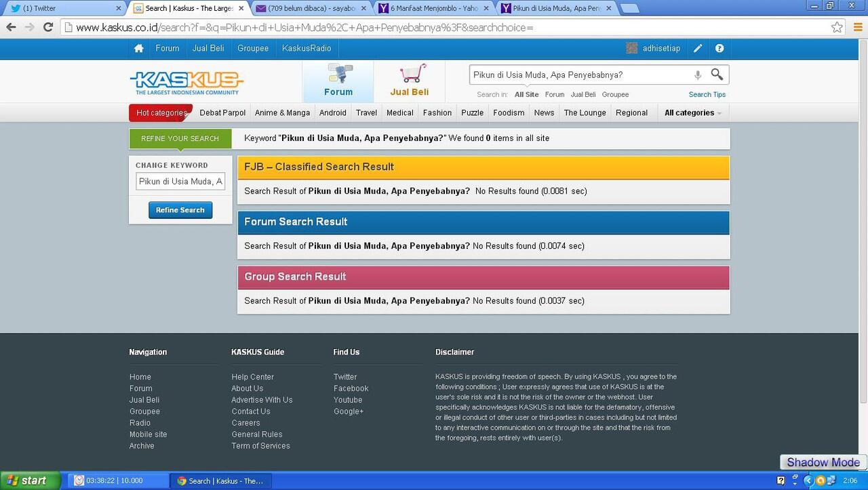Viewport: 868px width, 490px height.
Task: Open the Archive footer link
Action: pyautogui.click(x=142, y=446)
